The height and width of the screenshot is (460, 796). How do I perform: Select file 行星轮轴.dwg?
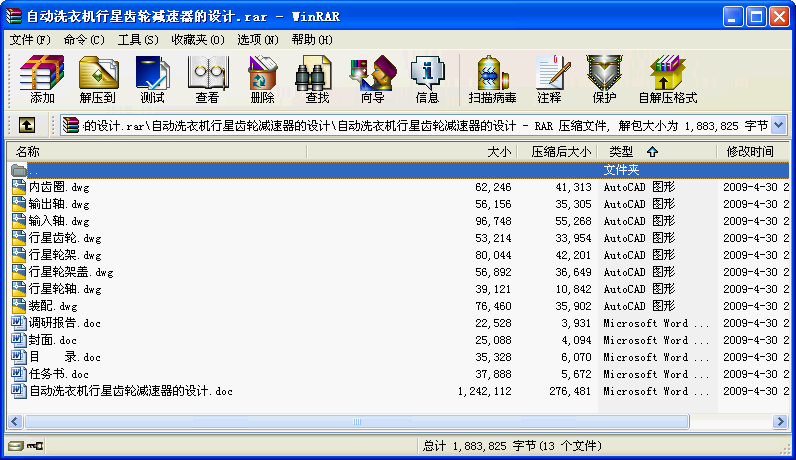[65, 289]
